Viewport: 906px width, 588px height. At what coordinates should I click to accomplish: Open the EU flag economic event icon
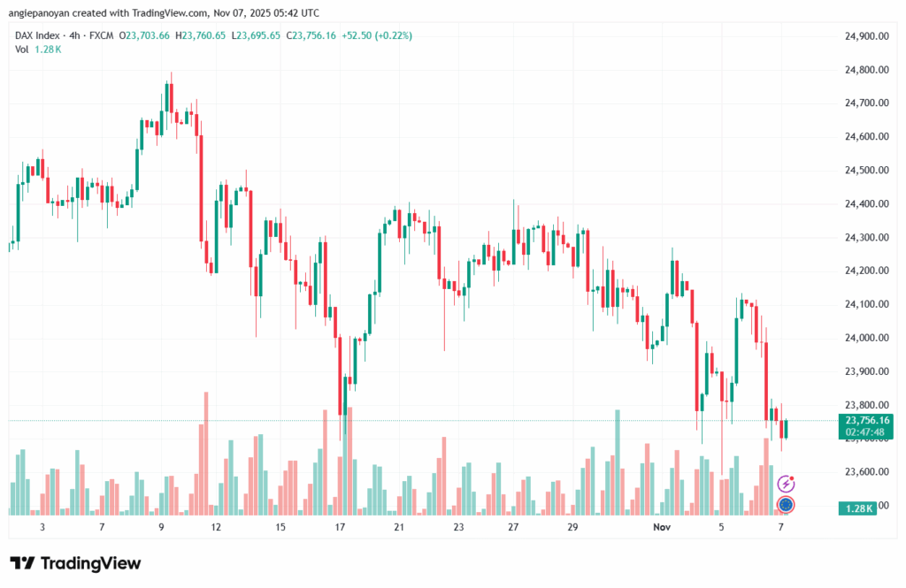[786, 505]
